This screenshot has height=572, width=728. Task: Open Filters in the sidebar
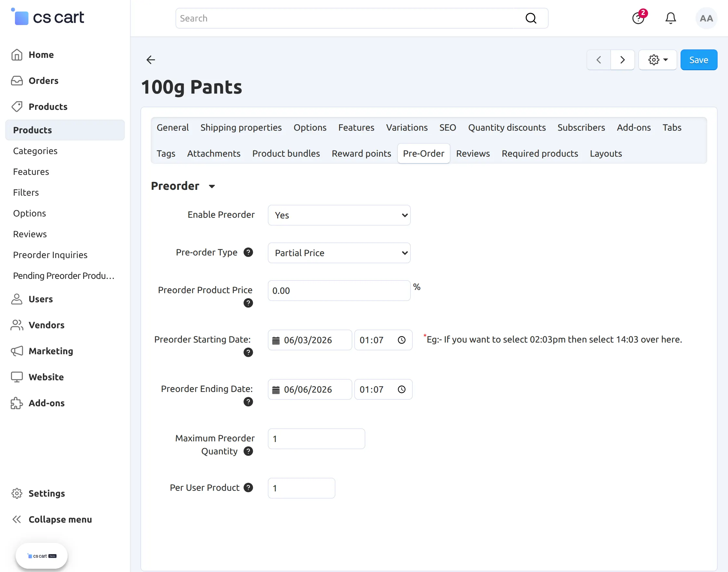pos(26,193)
